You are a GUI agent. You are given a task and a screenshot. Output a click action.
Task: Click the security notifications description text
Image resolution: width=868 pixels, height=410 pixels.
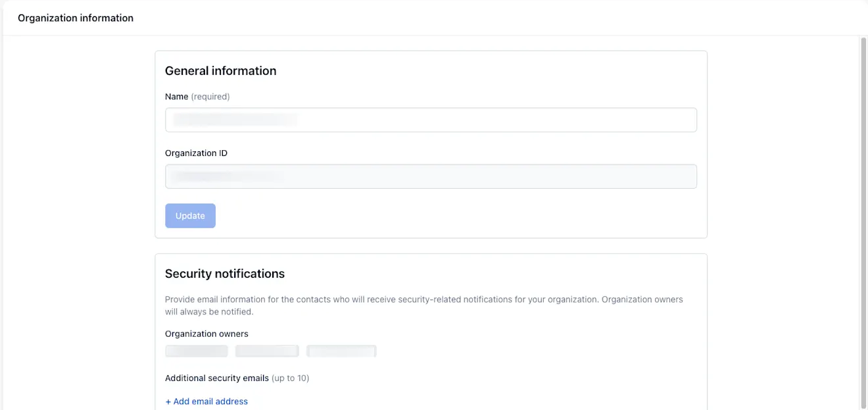424,305
